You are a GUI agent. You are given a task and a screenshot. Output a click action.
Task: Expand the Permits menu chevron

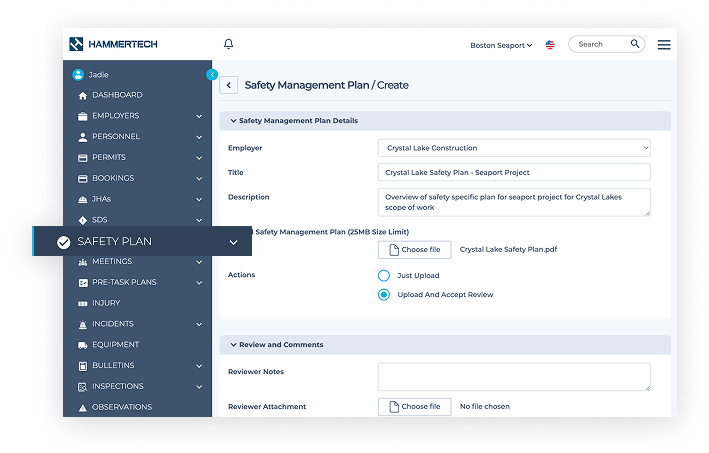tap(199, 158)
